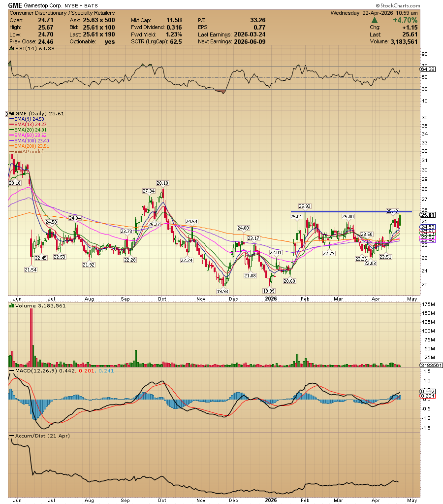Click the 24.54 price label
This screenshot has width=443, height=504.
[191, 222]
